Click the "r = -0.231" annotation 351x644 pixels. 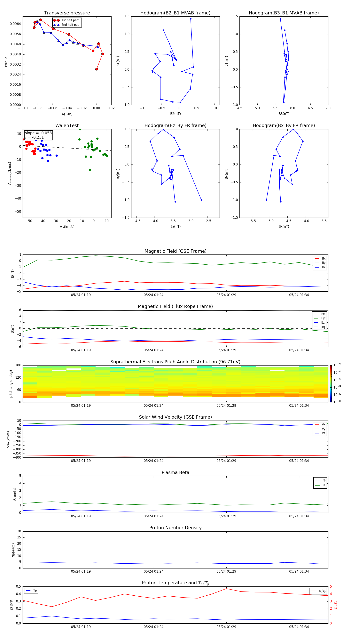[35, 138]
